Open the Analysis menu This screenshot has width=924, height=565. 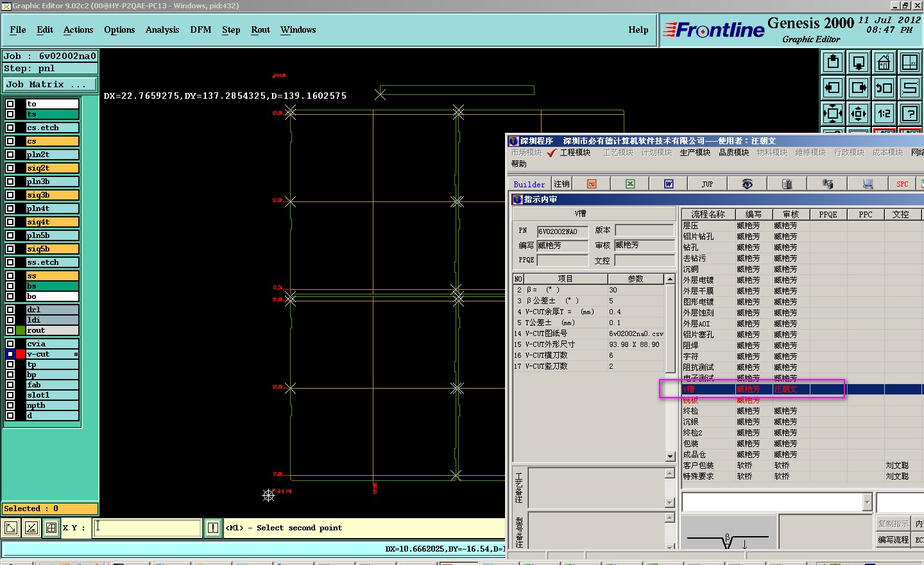[162, 30]
